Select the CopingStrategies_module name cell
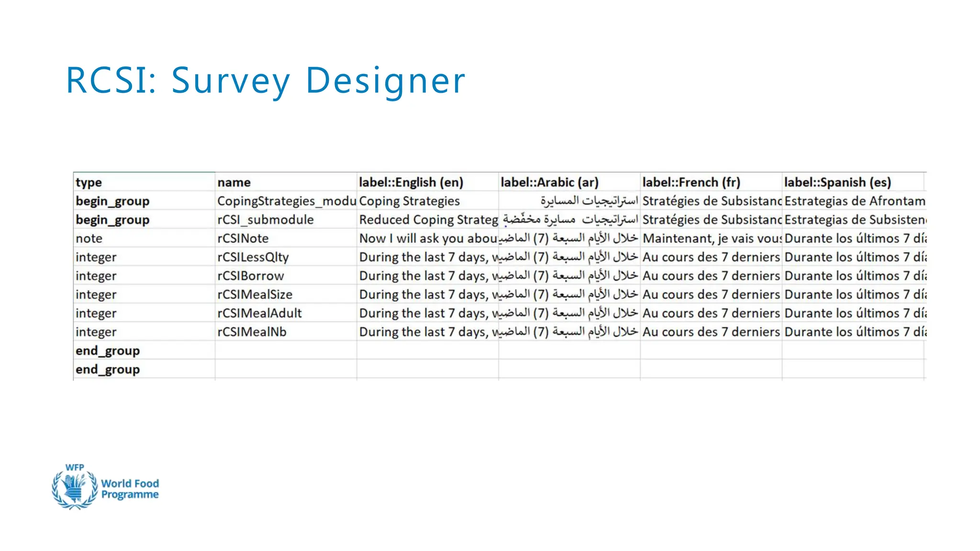The width and height of the screenshot is (980, 551). tap(286, 201)
